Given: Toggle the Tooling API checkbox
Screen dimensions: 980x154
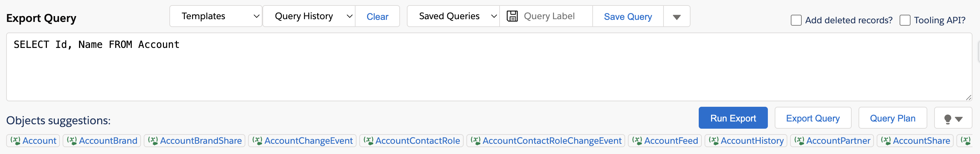Looking at the screenshot, I should pos(905,20).
